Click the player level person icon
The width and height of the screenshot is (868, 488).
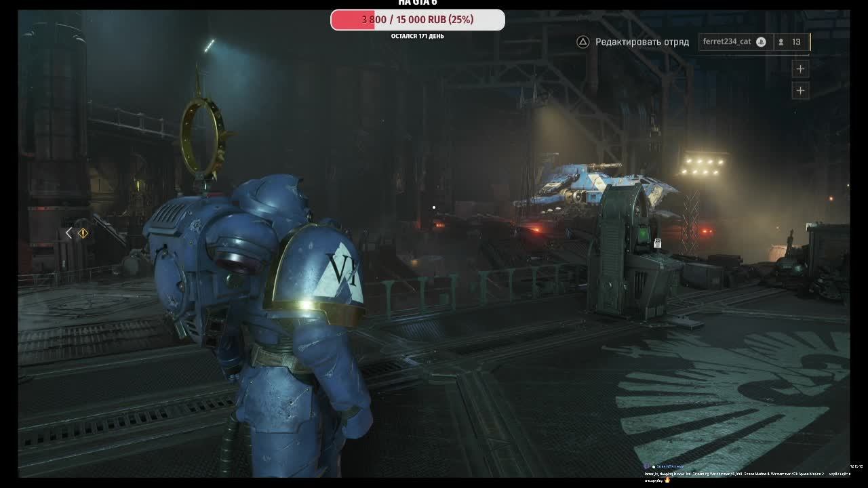click(x=781, y=42)
